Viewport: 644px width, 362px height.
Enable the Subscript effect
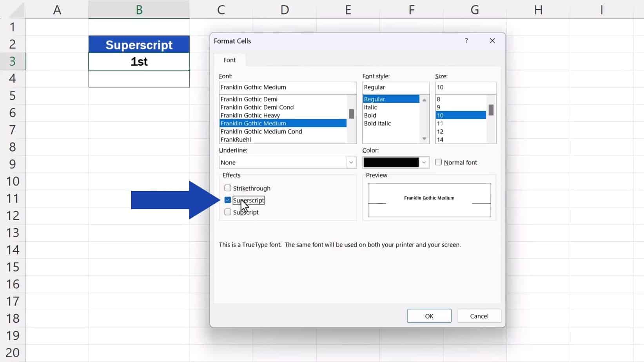click(x=227, y=212)
